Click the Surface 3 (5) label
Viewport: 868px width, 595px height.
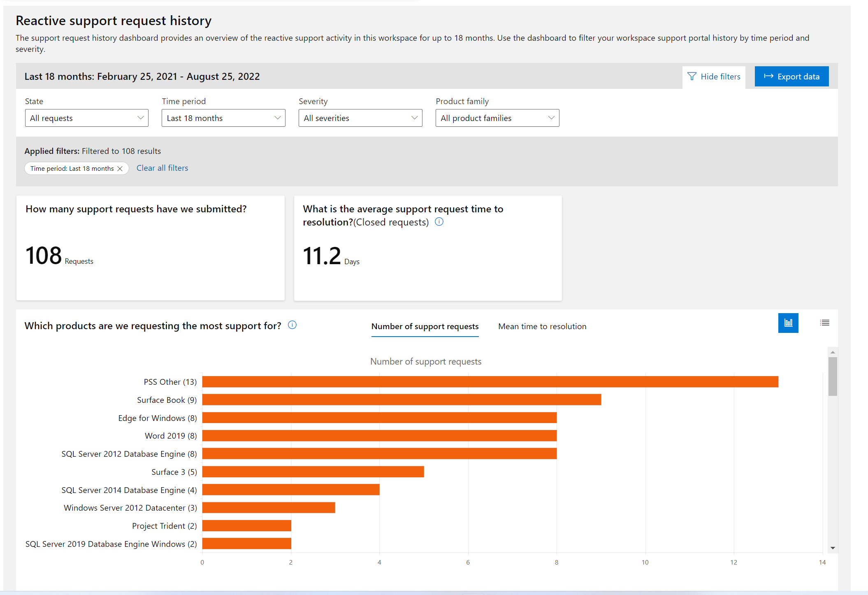[x=174, y=472]
